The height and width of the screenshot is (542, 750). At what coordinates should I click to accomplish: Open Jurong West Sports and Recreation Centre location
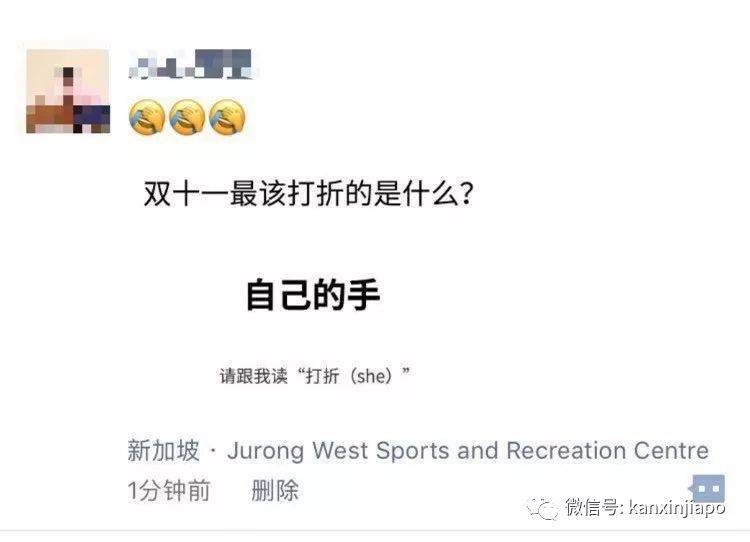point(468,451)
